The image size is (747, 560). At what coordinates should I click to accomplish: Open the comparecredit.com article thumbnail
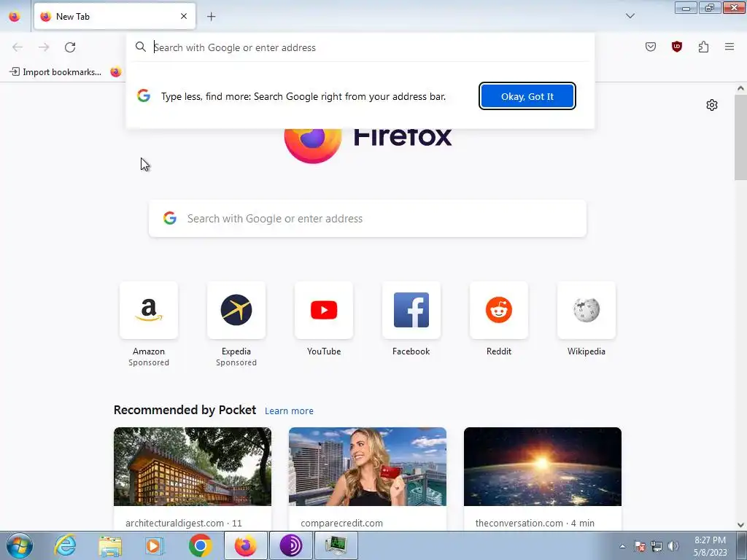point(368,467)
